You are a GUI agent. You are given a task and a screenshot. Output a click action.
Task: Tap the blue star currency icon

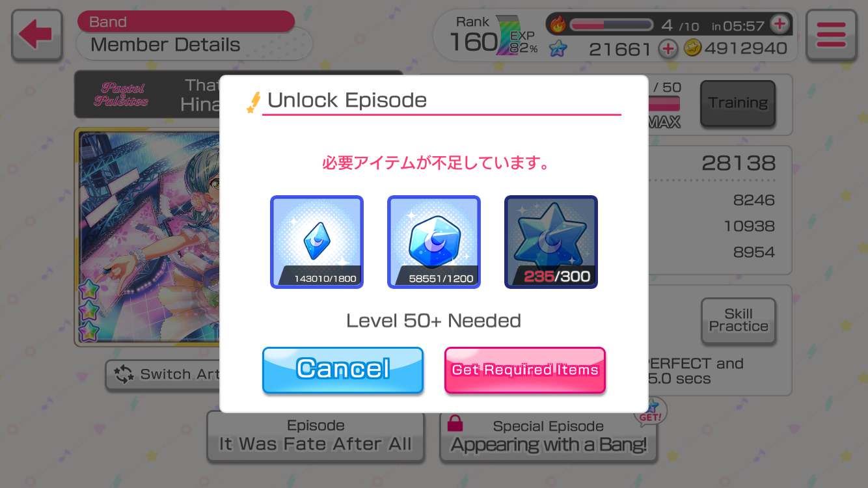point(558,48)
